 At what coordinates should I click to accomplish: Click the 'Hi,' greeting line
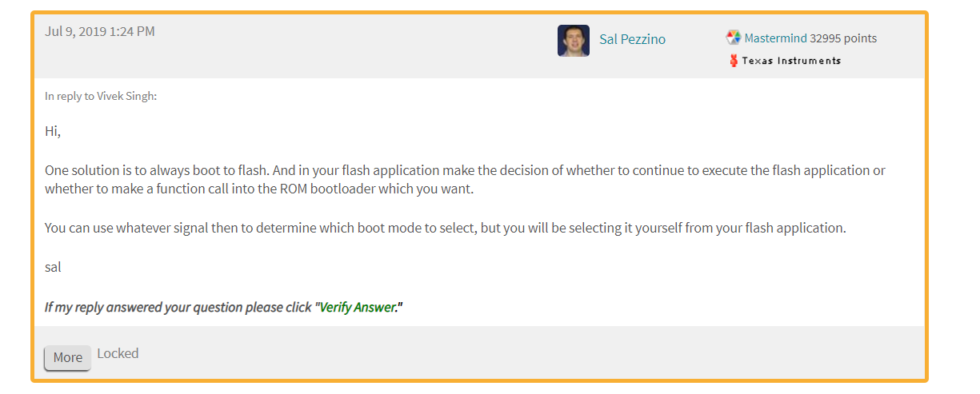tap(53, 131)
